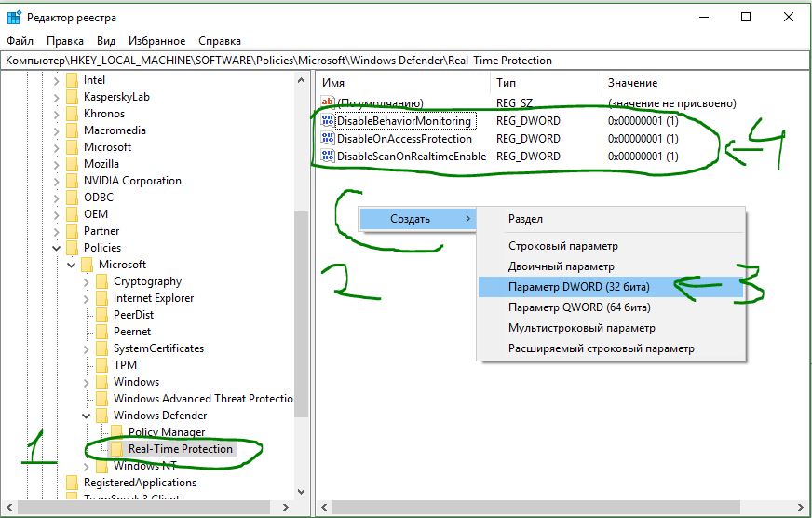This screenshot has height=518, width=812.
Task: Click the Значение column header
Action: tap(630, 83)
